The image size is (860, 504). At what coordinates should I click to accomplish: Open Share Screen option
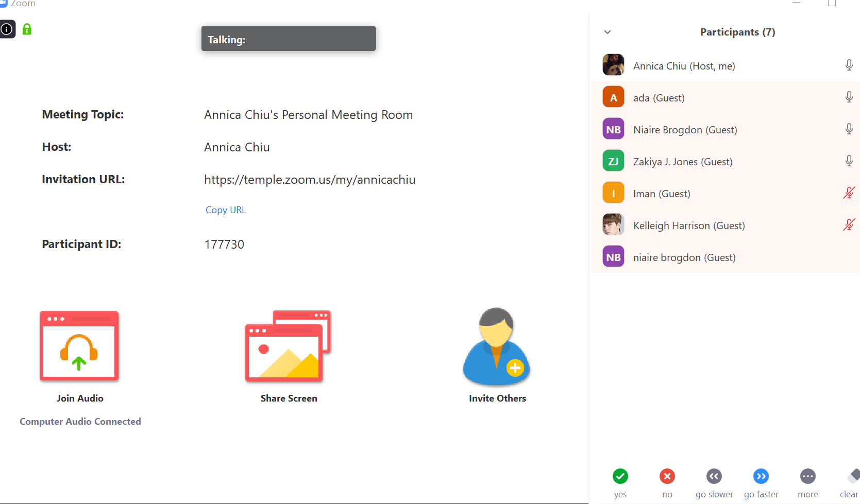[288, 346]
